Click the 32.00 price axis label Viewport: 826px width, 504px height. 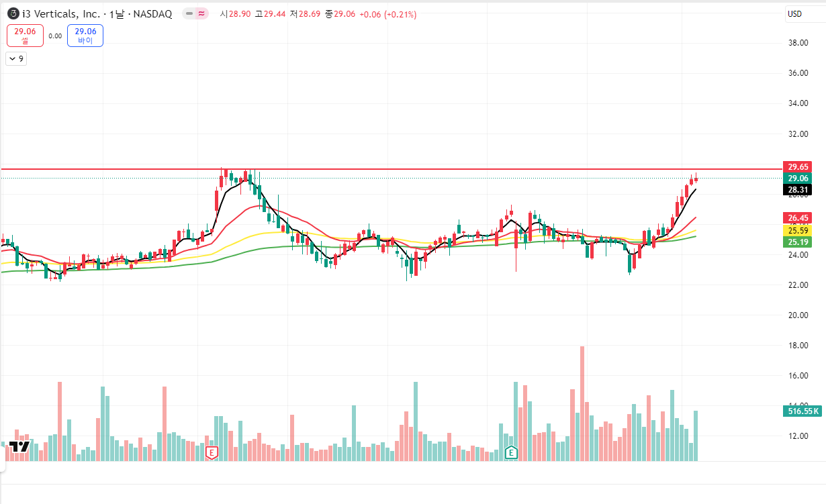pos(798,134)
